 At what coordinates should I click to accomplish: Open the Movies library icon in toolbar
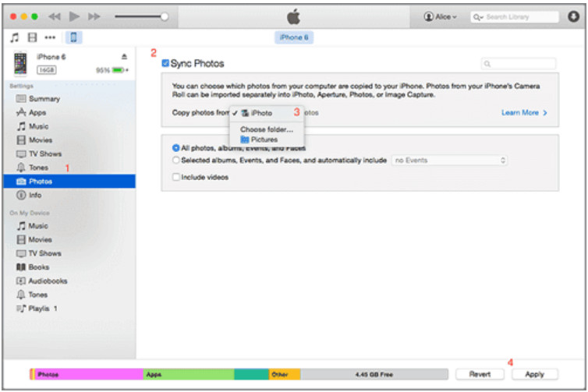point(32,37)
